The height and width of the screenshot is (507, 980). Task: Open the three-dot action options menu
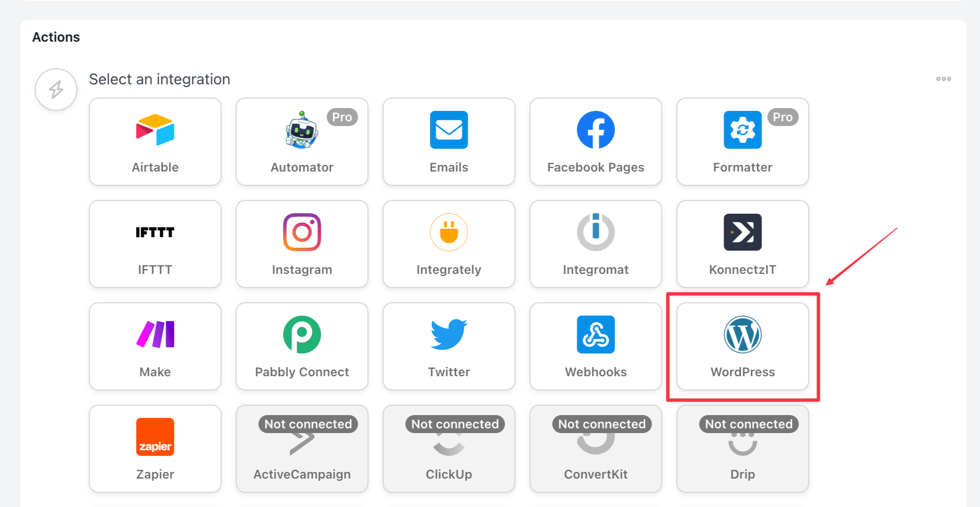click(944, 79)
